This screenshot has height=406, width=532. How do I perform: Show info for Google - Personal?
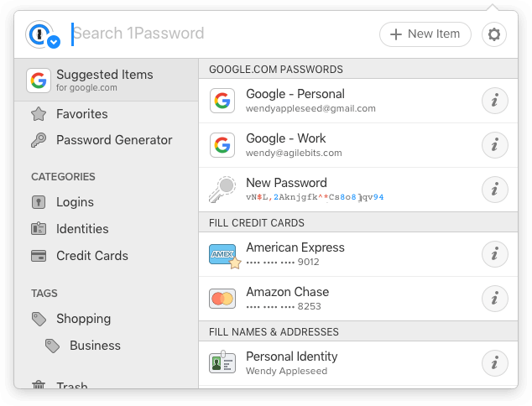pos(495,101)
